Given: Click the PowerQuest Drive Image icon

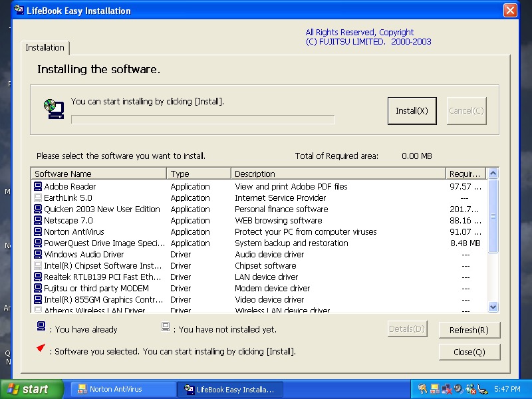Looking at the screenshot, I should click(38, 243).
